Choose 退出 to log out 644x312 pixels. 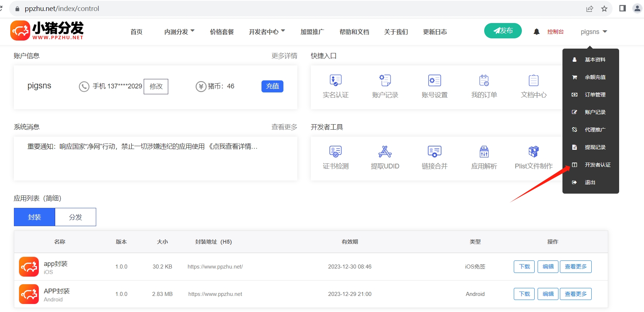coord(590,182)
